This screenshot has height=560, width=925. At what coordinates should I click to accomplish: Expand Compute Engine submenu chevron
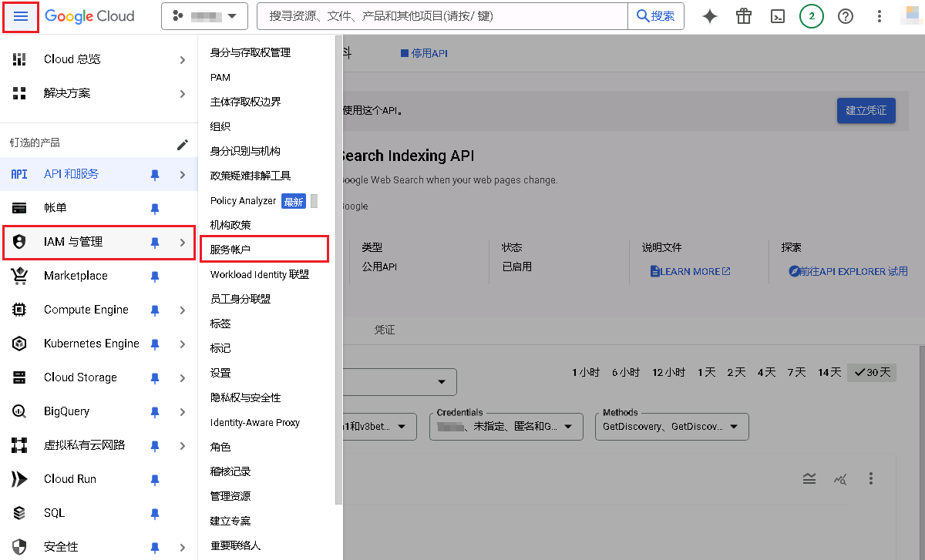click(x=183, y=310)
